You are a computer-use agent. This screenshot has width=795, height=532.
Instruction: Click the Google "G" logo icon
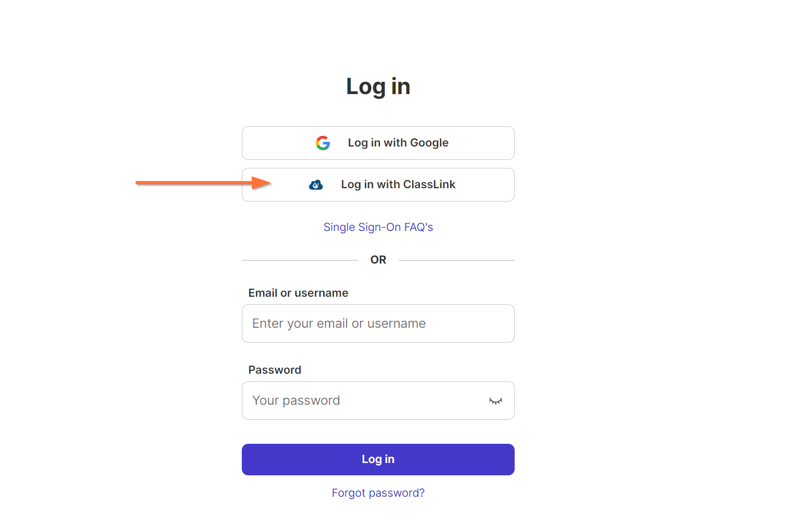pos(323,143)
